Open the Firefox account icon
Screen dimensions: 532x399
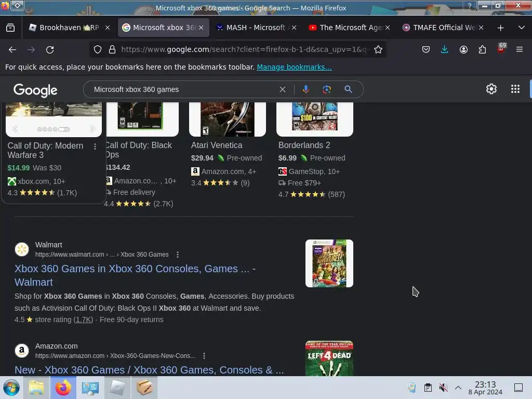(463, 49)
